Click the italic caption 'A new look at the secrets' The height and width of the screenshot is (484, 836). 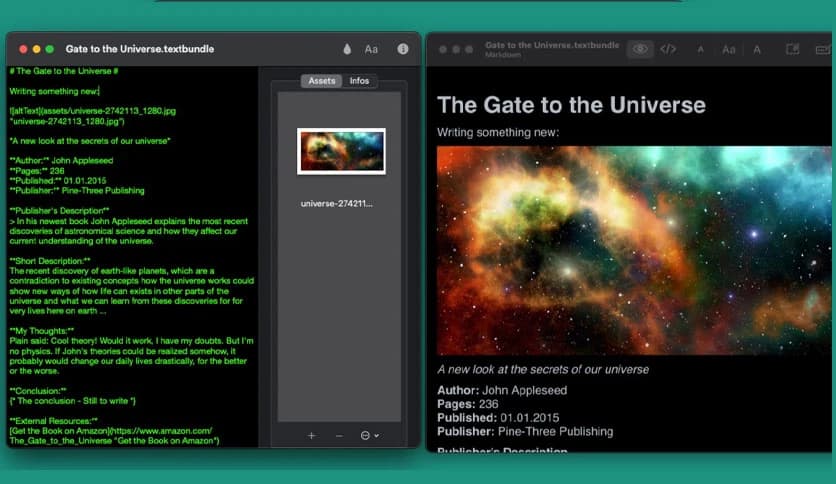pyautogui.click(x=543, y=370)
